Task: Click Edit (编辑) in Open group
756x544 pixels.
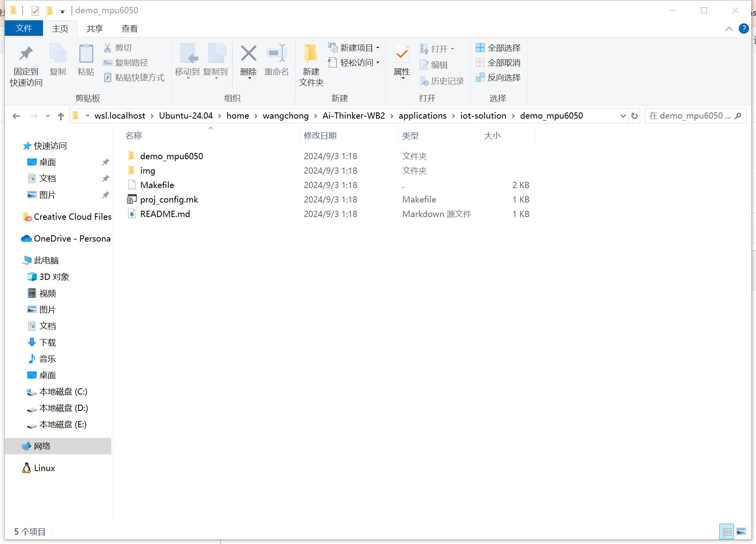Action: [x=433, y=65]
